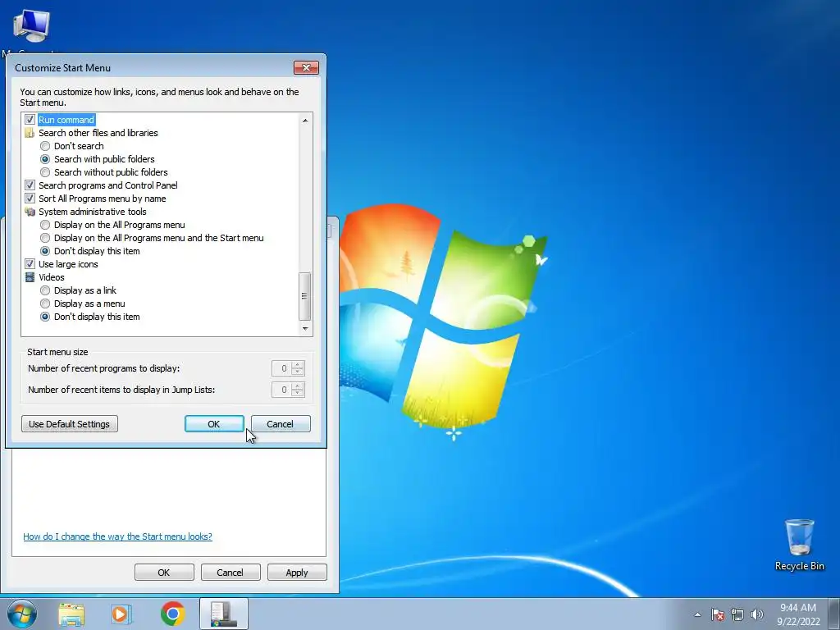Click the list scrollbar down arrow

click(x=305, y=328)
